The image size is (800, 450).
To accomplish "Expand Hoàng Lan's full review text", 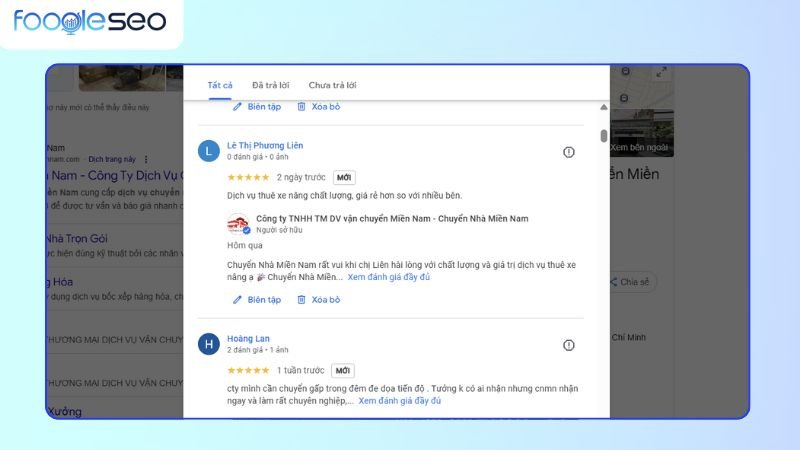I will coord(399,401).
